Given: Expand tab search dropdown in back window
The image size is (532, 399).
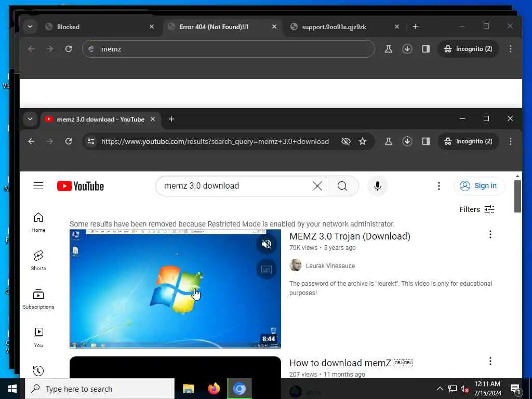Looking at the screenshot, I should pyautogui.click(x=30, y=26).
